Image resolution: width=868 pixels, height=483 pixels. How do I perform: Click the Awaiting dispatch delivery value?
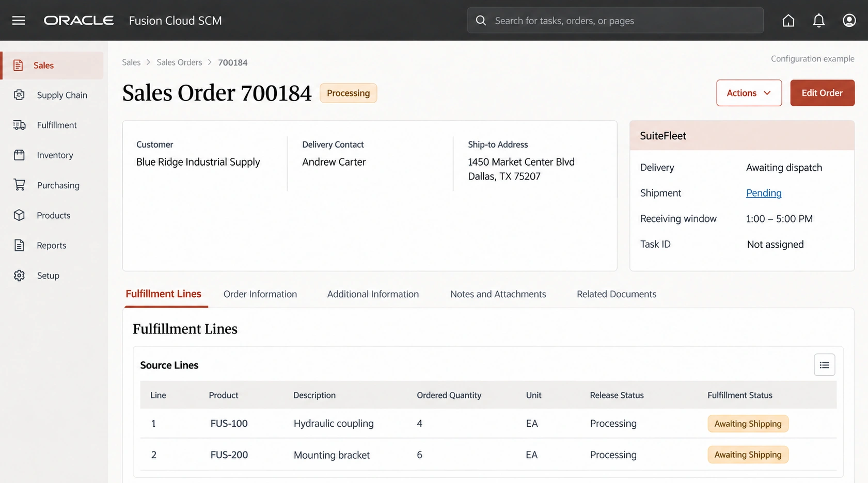[784, 168]
